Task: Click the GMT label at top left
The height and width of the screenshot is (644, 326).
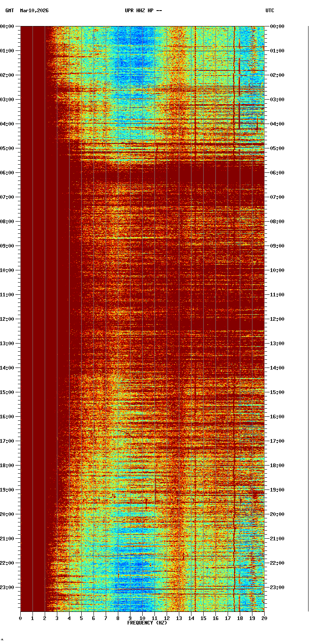Action: (x=9, y=11)
